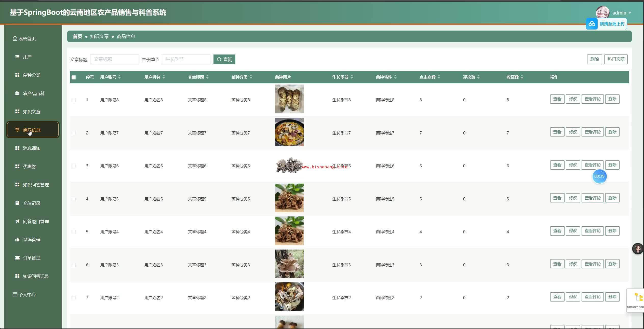Click the cloud upload icon 拖拽至此上传
The width and height of the screenshot is (644, 329).
pos(592,24)
